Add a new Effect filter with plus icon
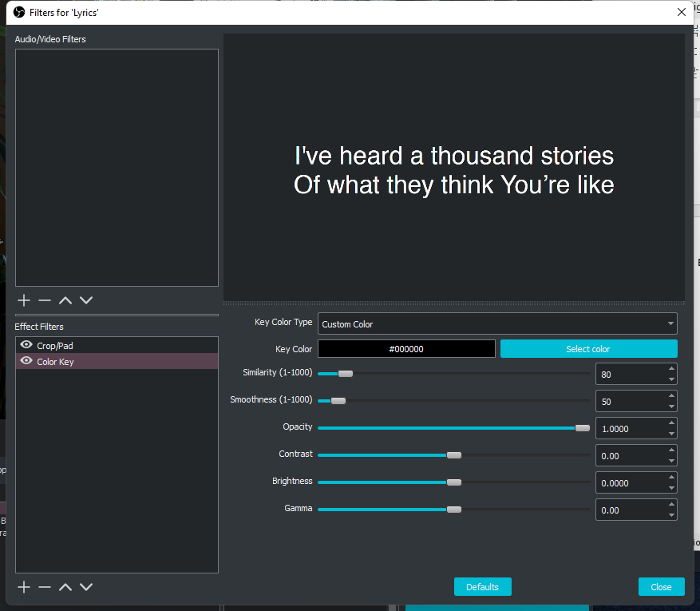This screenshot has height=611, width=700. point(24,587)
